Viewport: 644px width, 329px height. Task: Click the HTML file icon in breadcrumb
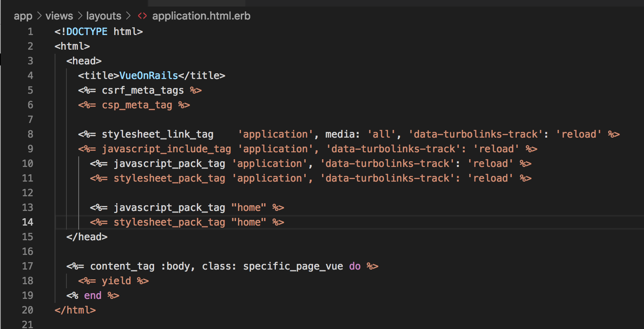coord(142,16)
